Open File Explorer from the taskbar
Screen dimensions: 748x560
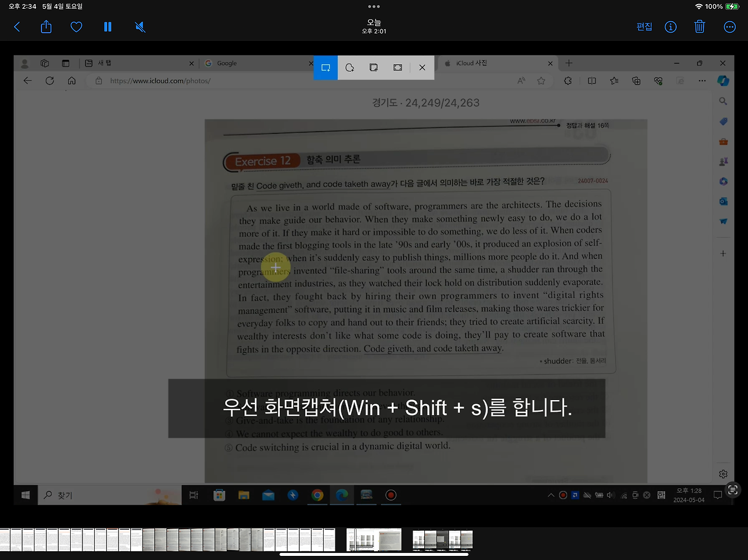tap(244, 495)
